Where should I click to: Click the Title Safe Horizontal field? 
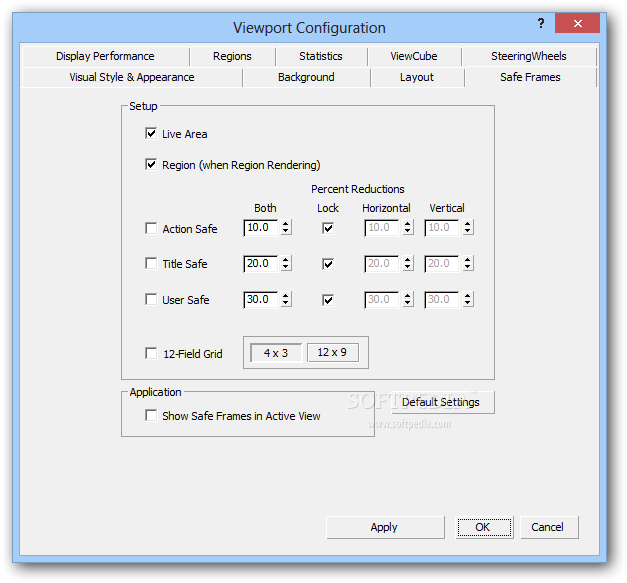click(x=382, y=264)
